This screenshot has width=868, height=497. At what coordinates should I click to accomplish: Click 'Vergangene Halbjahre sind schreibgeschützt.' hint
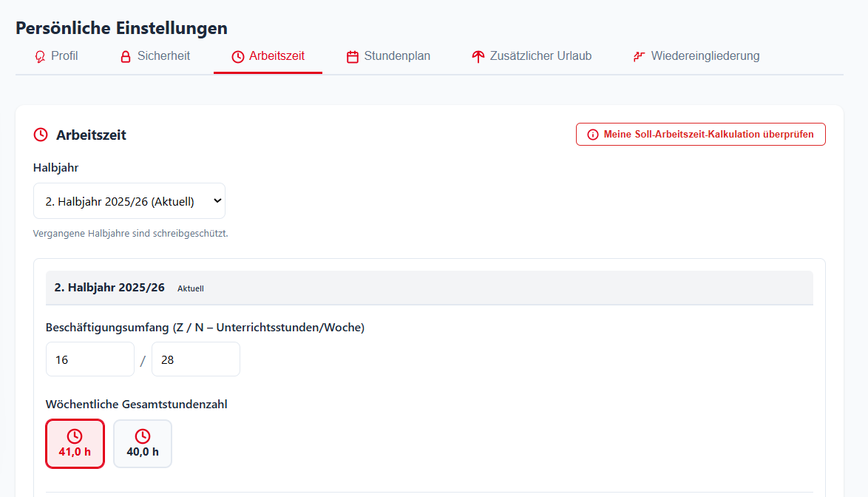coord(130,234)
